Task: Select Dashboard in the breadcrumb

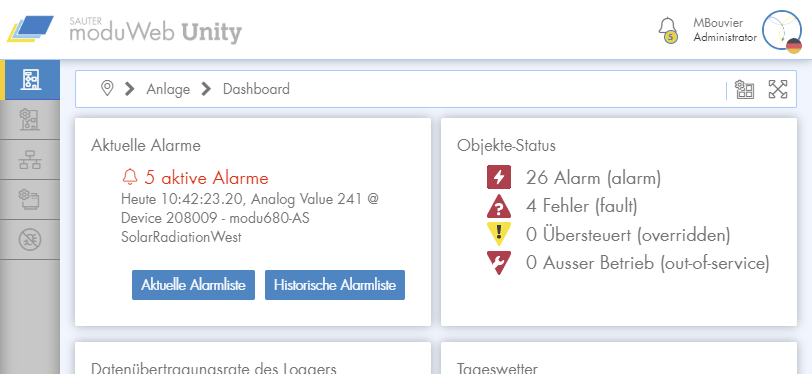Action: pyautogui.click(x=256, y=89)
